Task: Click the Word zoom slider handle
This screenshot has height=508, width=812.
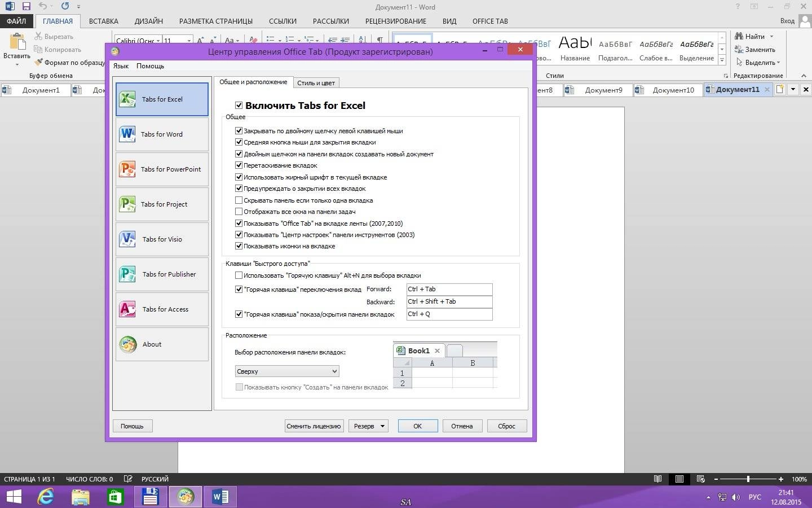Action: (748, 479)
